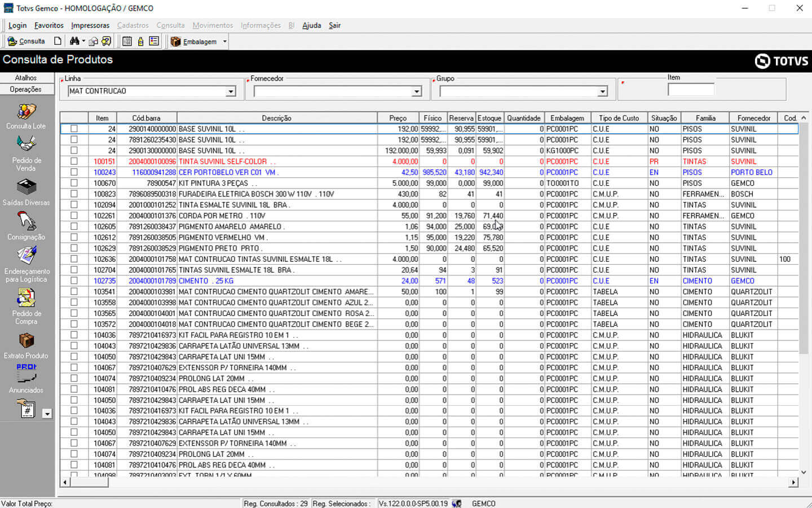Viewport: 812px width, 508px height.
Task: Check the box for TINTA SUVINIL SELF-COLOR row
Action: [74, 161]
